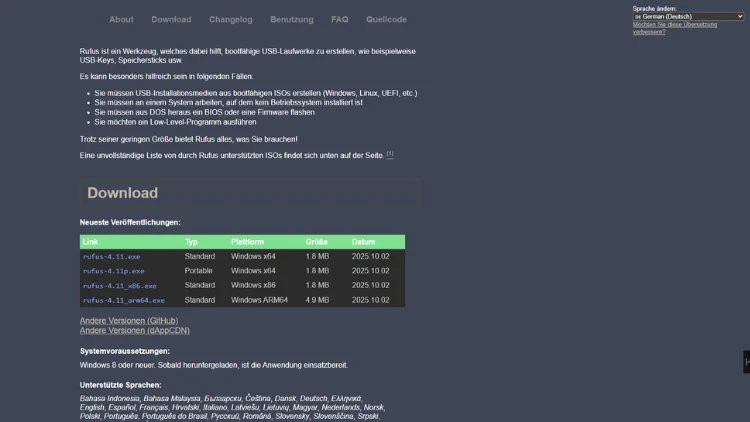Go to the Download navigation item
Image resolution: width=750 pixels, height=422 pixels.
coord(171,19)
